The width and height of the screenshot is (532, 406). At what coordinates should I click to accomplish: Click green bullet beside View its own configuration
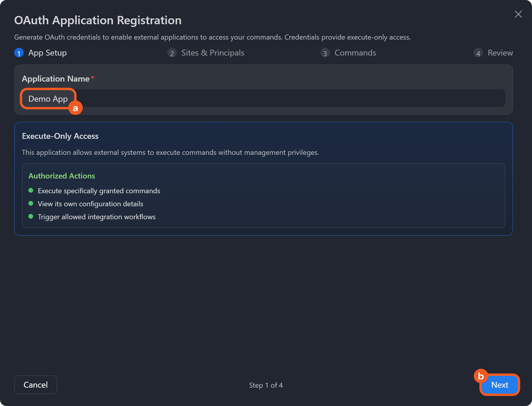tap(31, 204)
